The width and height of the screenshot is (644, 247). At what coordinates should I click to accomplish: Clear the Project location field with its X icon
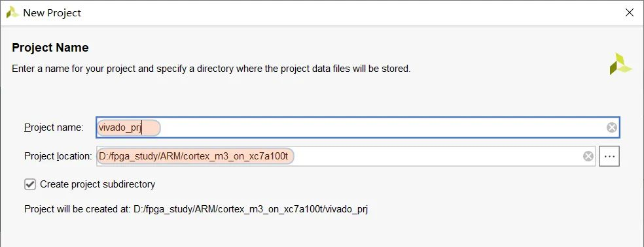click(588, 156)
